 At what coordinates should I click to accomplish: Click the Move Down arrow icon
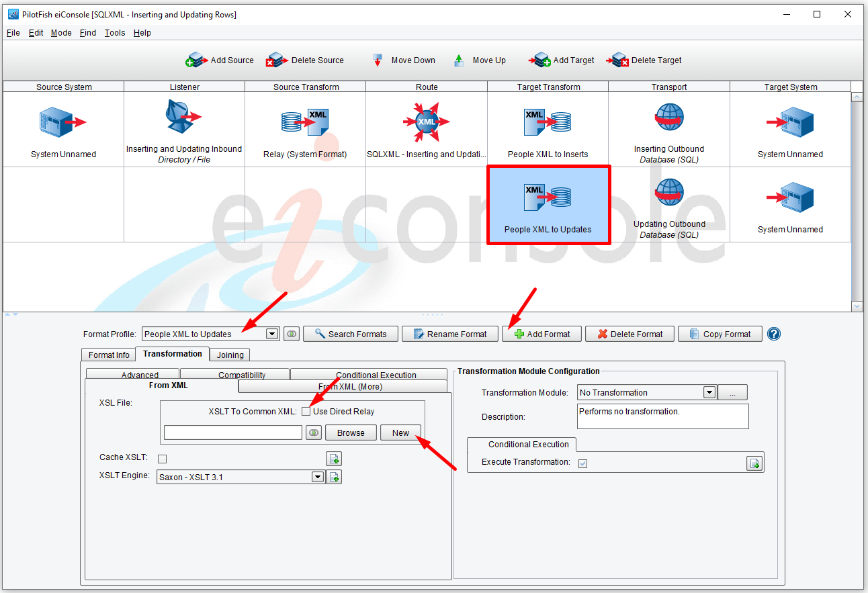tap(378, 60)
